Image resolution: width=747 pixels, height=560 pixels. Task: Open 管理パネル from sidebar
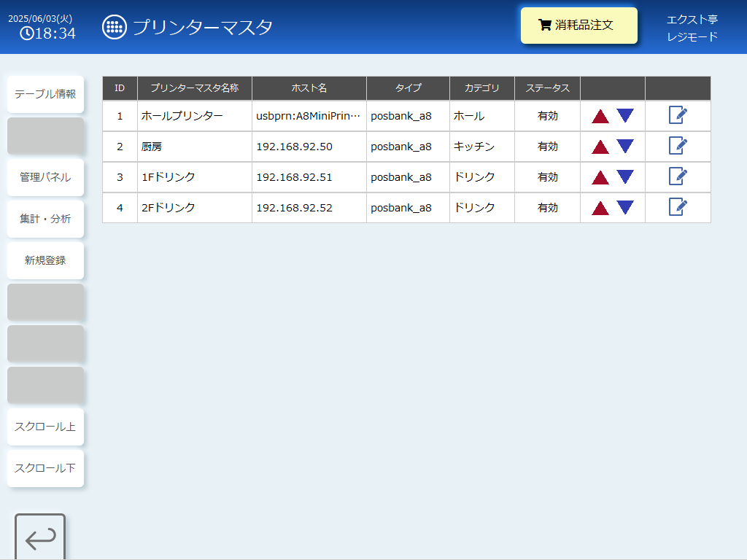point(45,177)
